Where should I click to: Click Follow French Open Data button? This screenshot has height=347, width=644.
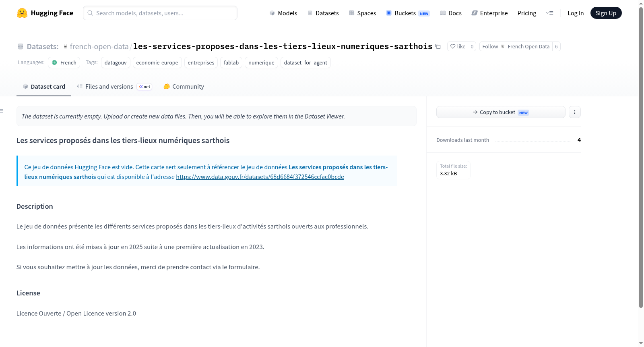coord(516,46)
